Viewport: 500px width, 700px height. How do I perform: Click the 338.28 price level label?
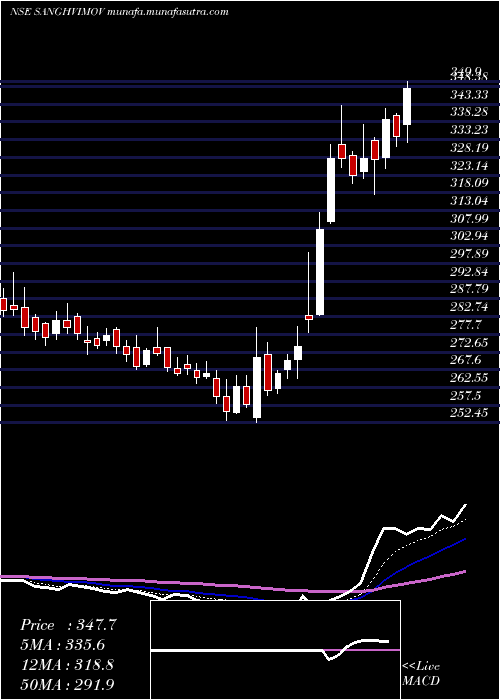[x=469, y=112]
